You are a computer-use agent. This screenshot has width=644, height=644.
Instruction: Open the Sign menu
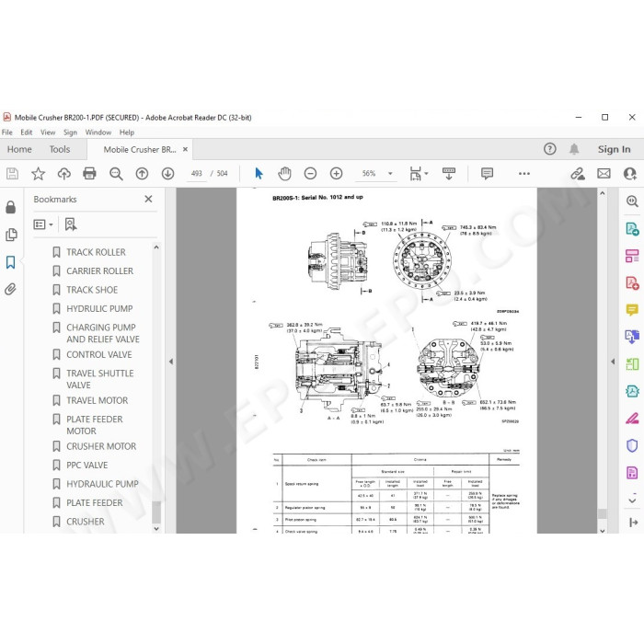coord(70,132)
